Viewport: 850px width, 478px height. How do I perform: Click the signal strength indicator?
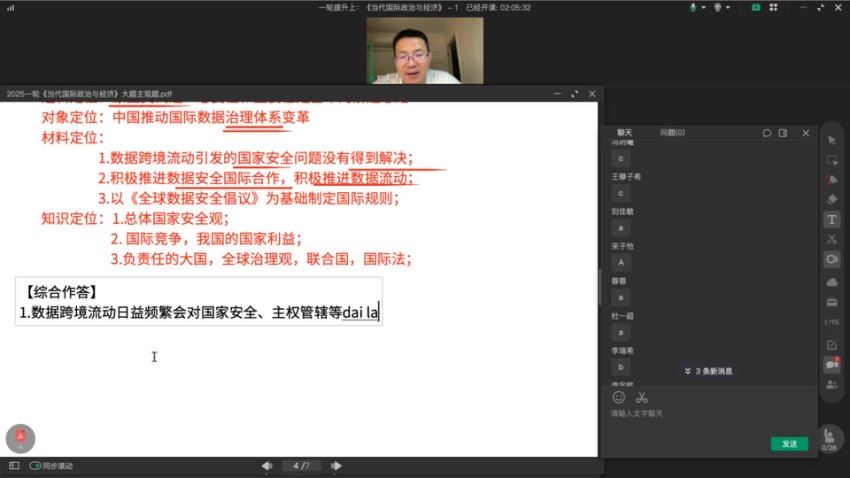coord(10,8)
